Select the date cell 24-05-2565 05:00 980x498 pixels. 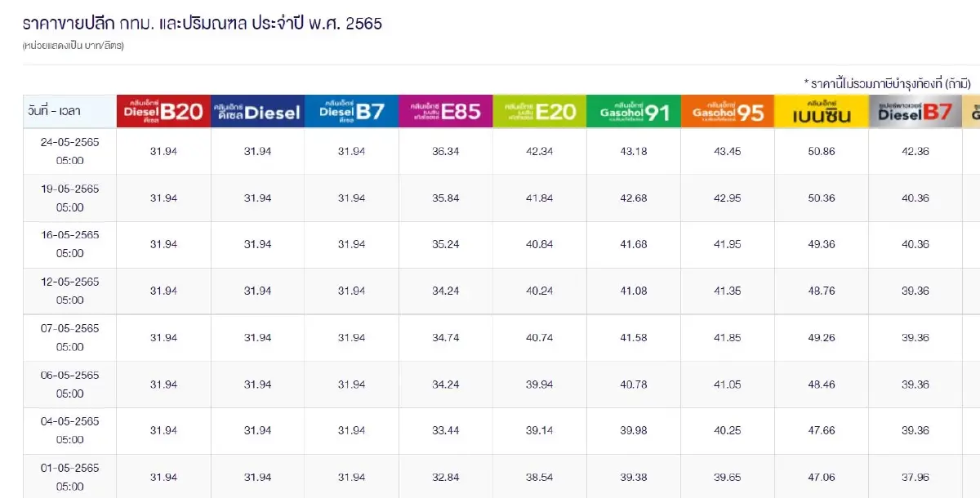(70, 151)
